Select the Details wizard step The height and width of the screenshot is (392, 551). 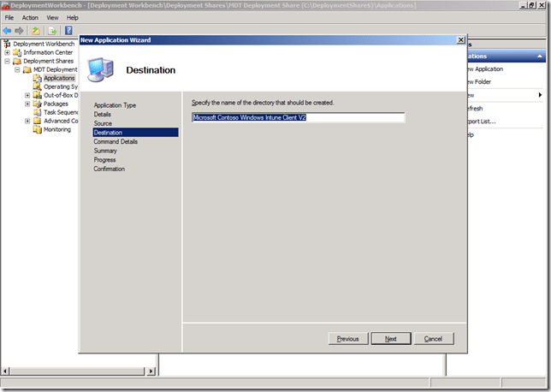point(103,114)
